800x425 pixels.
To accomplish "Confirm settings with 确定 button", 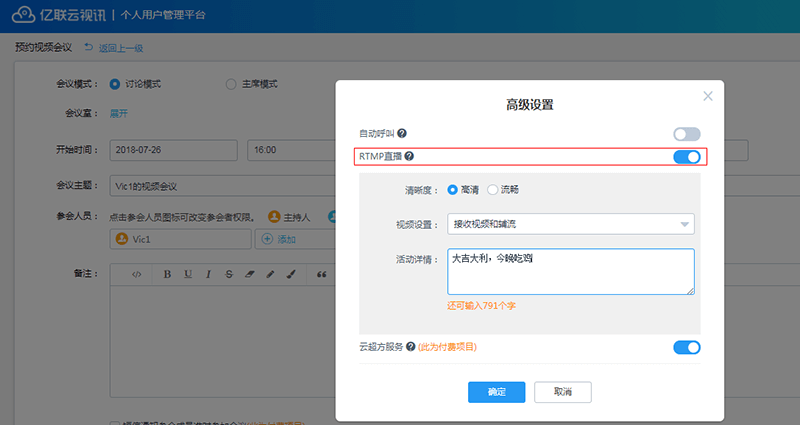I will click(x=496, y=392).
